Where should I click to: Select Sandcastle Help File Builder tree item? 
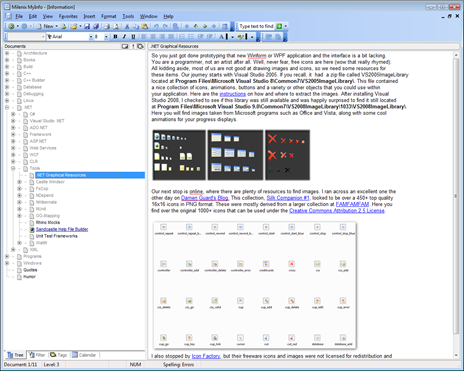(62, 229)
